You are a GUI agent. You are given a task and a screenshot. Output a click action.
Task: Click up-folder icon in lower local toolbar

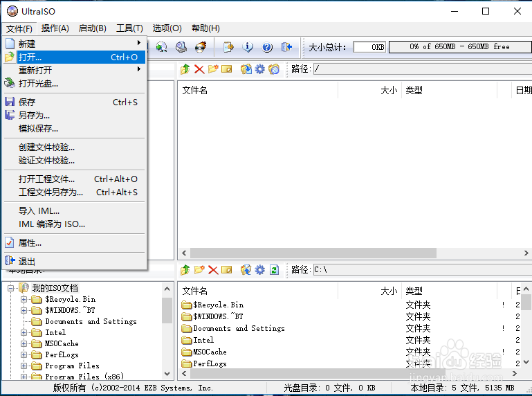click(x=185, y=270)
